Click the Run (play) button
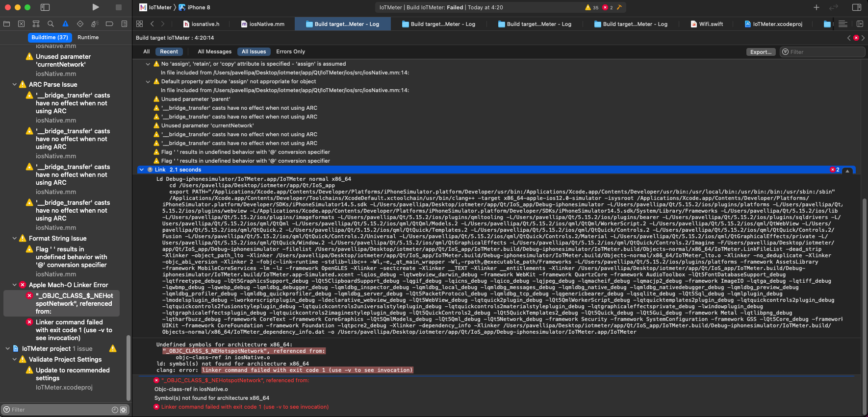Image resolution: width=868 pixels, height=417 pixels. coord(96,7)
